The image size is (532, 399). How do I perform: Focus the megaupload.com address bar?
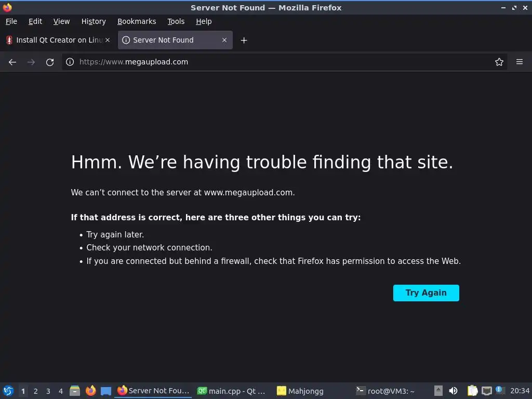tap(284, 62)
